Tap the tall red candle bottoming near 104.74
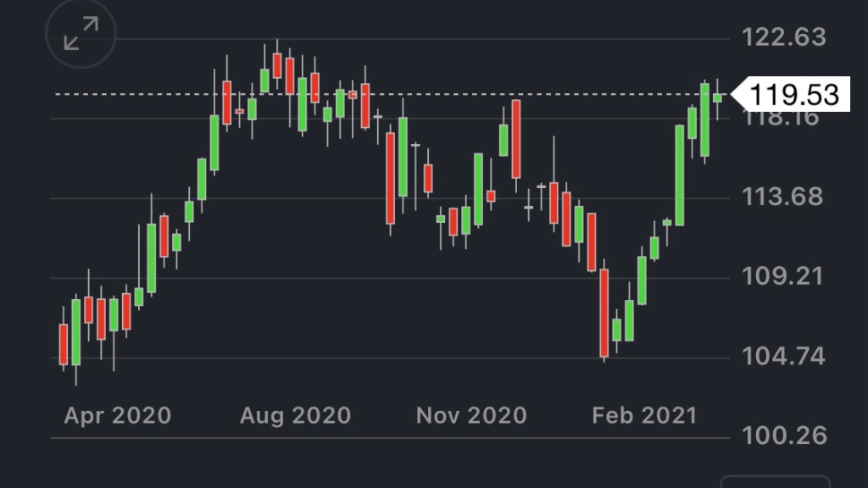868x488 pixels. [x=604, y=312]
